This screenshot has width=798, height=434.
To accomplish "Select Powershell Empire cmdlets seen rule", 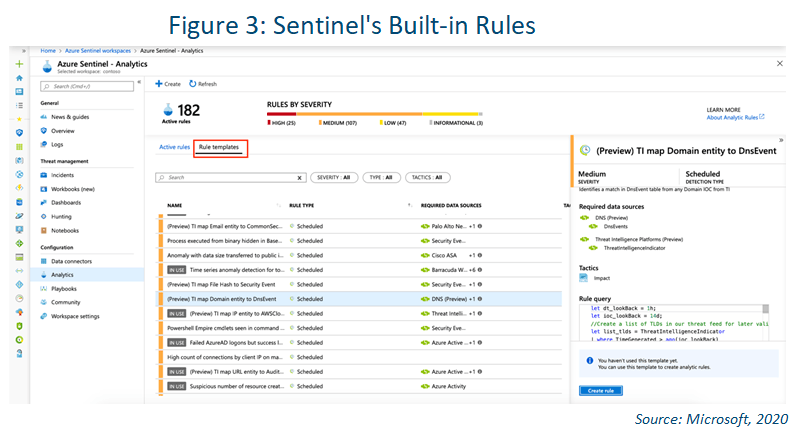I will (x=360, y=328).
